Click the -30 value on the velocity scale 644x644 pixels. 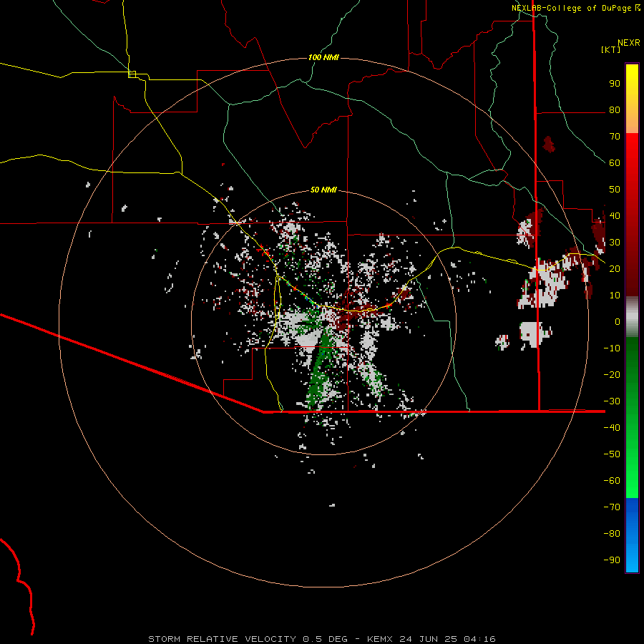pyautogui.click(x=612, y=401)
